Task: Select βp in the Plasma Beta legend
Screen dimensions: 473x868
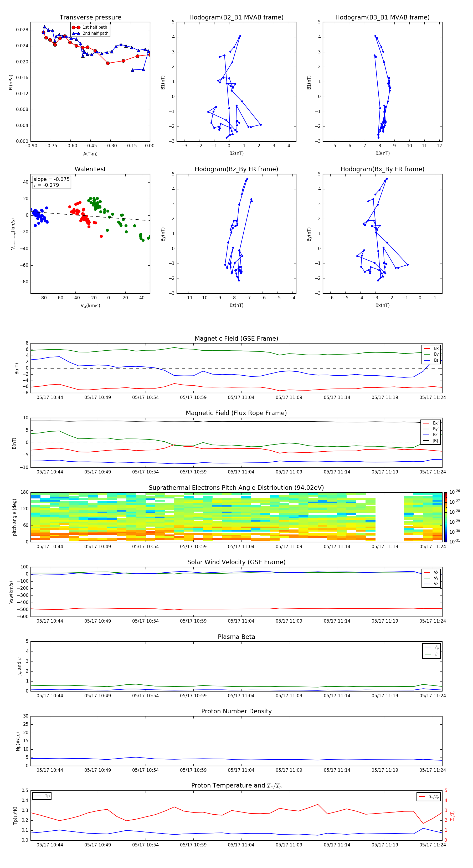Action: pyautogui.click(x=432, y=647)
